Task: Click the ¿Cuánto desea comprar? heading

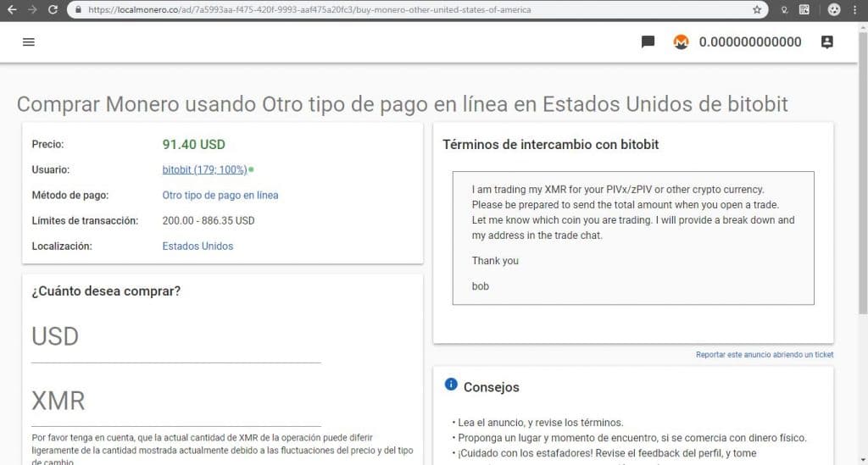Action: tap(106, 291)
